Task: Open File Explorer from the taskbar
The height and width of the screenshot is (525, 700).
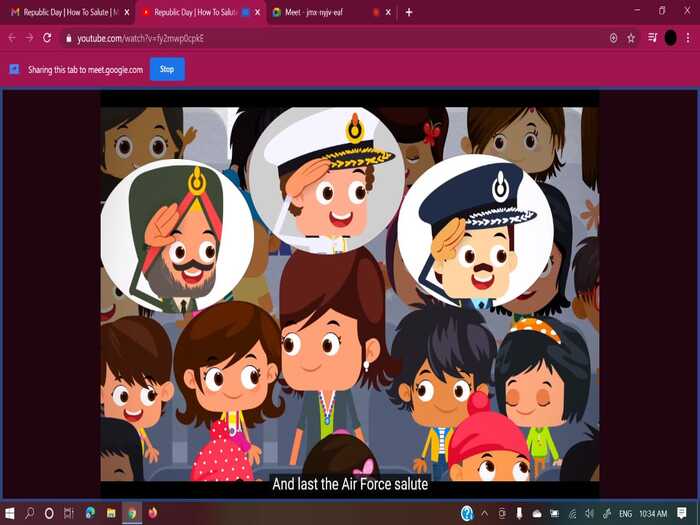Action: point(111,513)
